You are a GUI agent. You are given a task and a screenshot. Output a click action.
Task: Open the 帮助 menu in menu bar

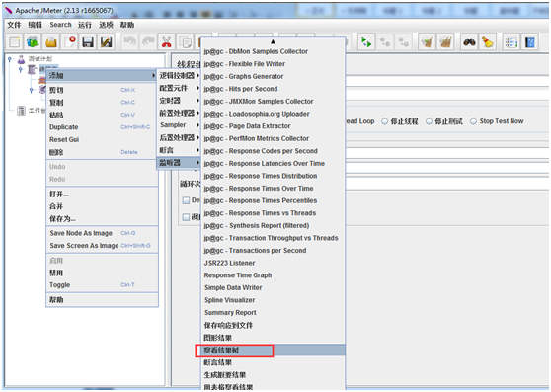pyautogui.click(x=126, y=25)
